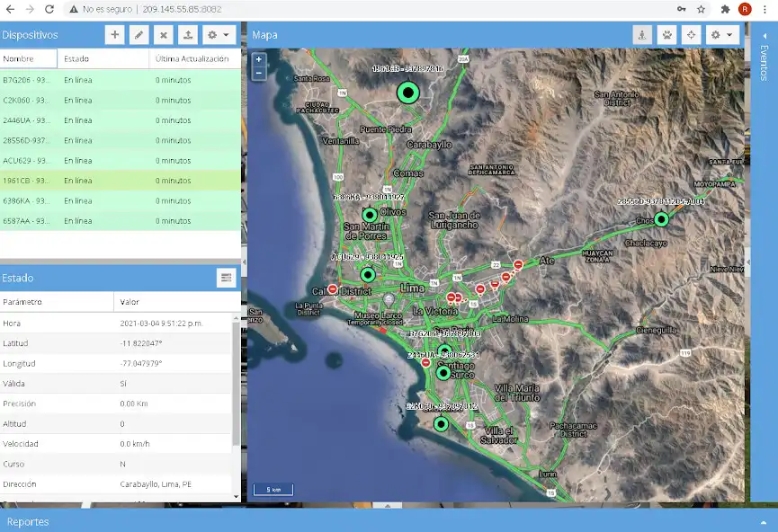The height and width of the screenshot is (532, 778).
Task: Sort devices by Estado column header
Action: click(103, 58)
